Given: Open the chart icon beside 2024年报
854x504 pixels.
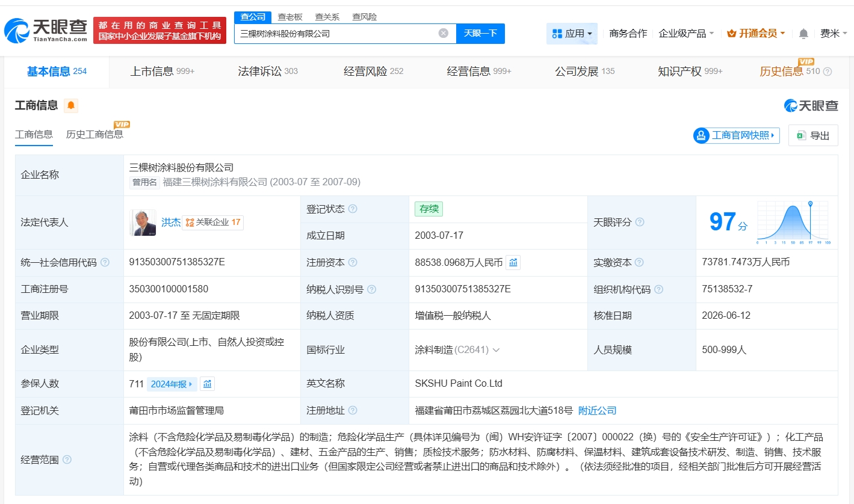Looking at the screenshot, I should pyautogui.click(x=208, y=384).
